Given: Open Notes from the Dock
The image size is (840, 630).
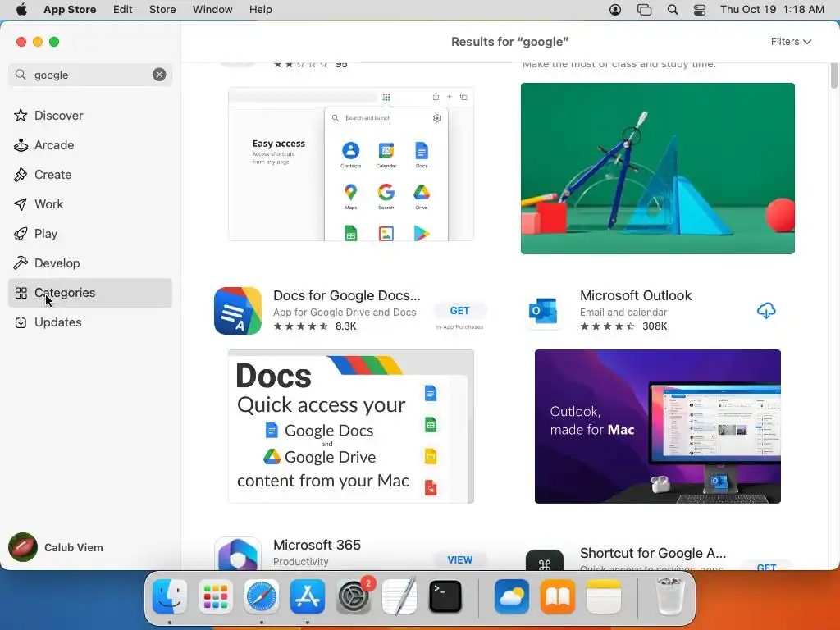Looking at the screenshot, I should tap(604, 596).
